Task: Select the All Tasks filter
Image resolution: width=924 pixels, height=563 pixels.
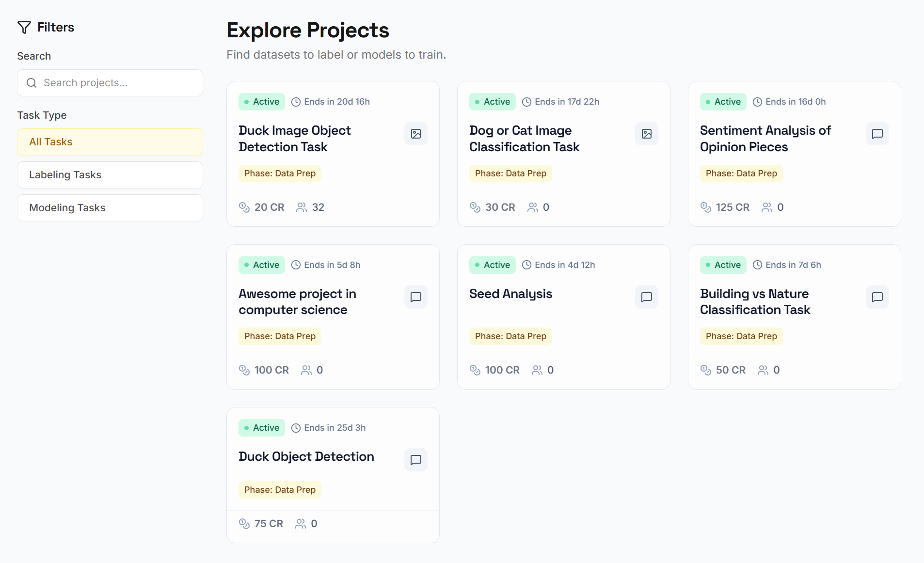Action: pyautogui.click(x=110, y=142)
